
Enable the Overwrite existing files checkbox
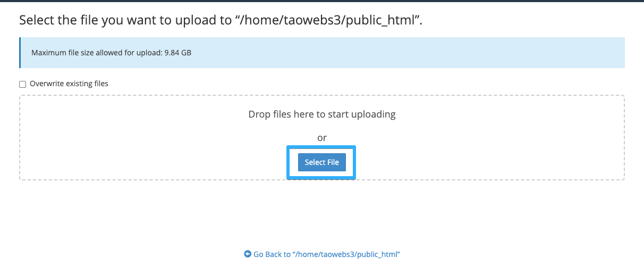[23, 84]
